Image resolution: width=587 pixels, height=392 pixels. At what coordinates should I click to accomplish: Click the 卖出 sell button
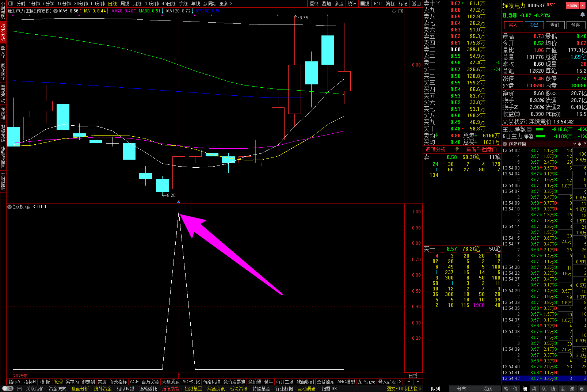click(534, 25)
